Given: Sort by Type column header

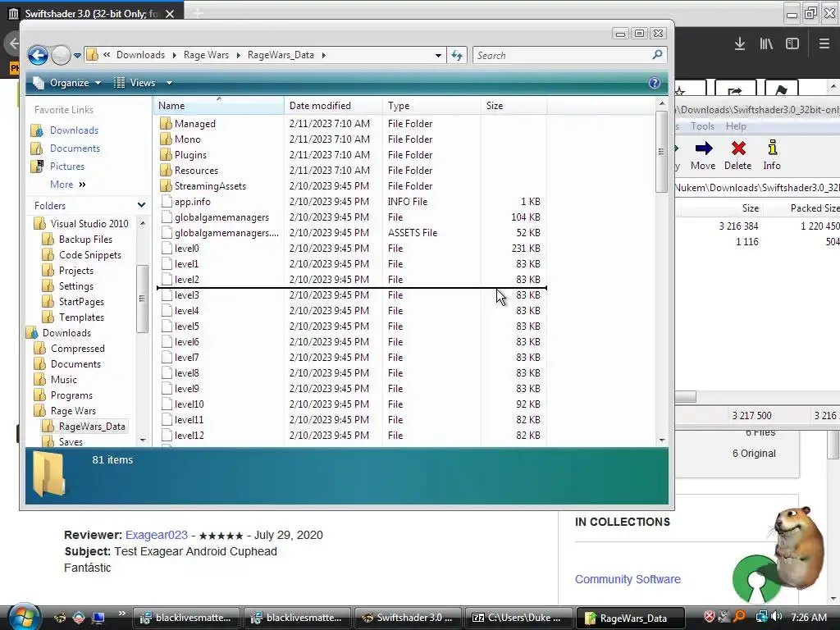Looking at the screenshot, I should 431,106.
